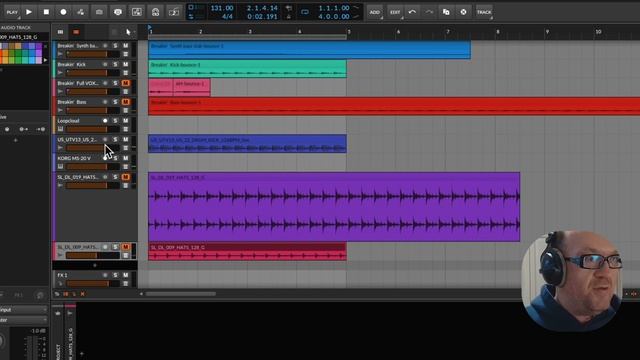Screen dimensions: 640x360
Task: Mute the Breakin' Kick track
Action: (125, 64)
